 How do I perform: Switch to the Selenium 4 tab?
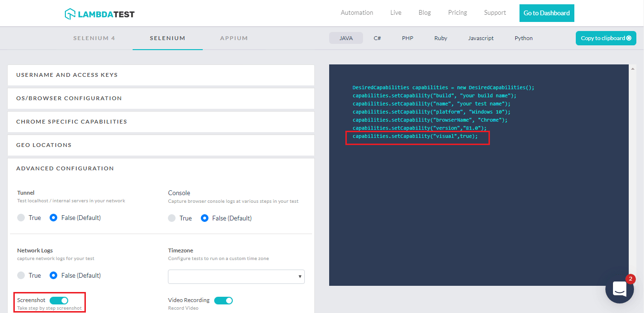94,38
